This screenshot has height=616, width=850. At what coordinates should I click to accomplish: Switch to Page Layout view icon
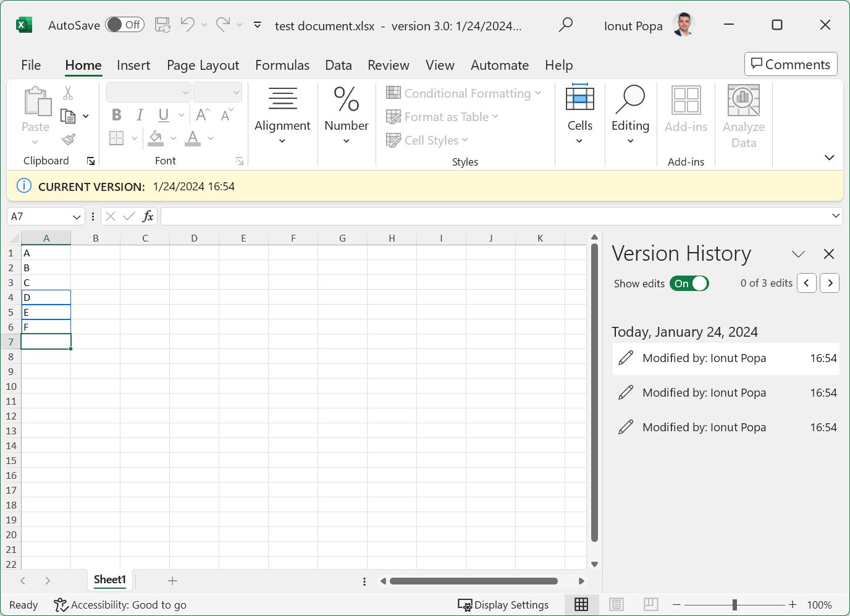(x=616, y=604)
